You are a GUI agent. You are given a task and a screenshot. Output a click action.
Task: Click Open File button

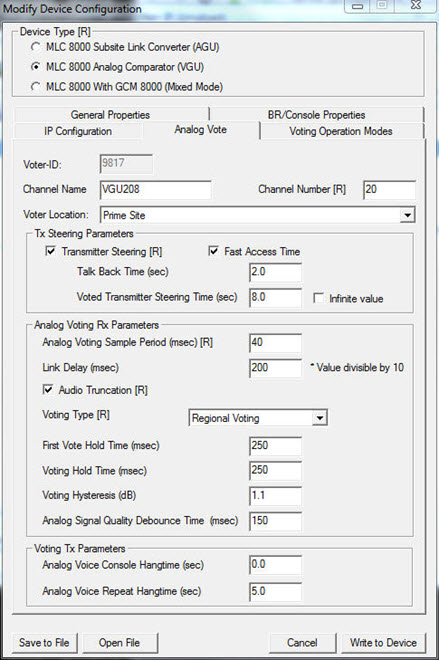(120, 642)
